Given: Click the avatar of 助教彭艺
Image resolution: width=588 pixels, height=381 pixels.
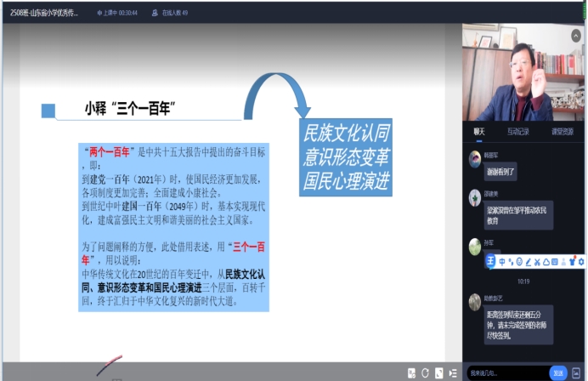Looking at the screenshot, I should (x=475, y=302).
